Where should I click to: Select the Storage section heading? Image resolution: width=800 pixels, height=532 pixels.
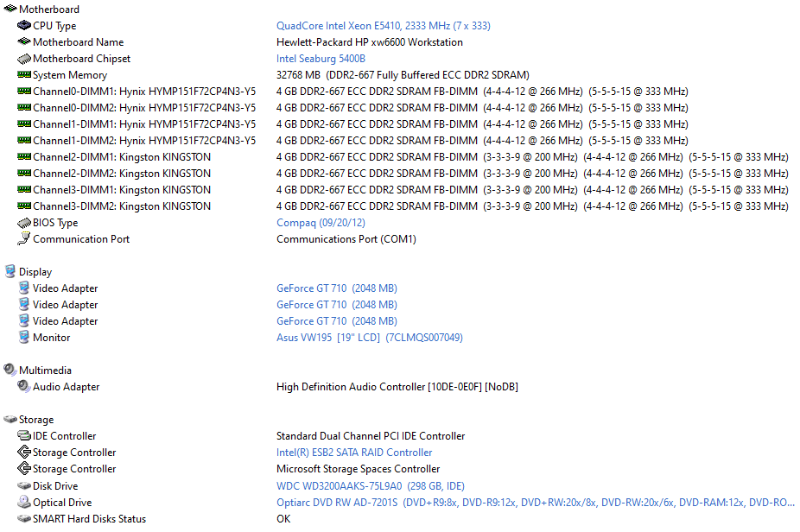click(36, 420)
